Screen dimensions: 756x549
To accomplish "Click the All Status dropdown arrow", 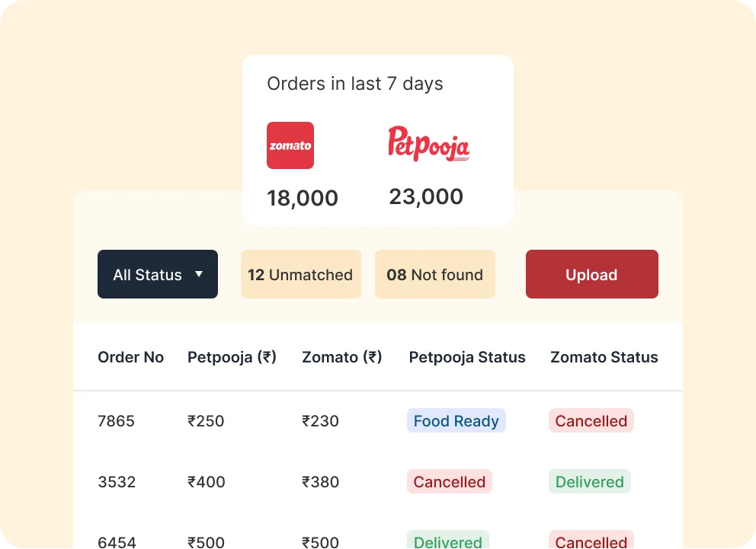I will click(199, 274).
